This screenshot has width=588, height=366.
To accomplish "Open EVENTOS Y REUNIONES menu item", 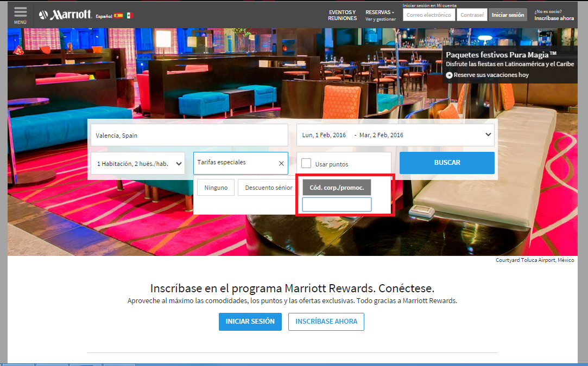I will 343,15.
